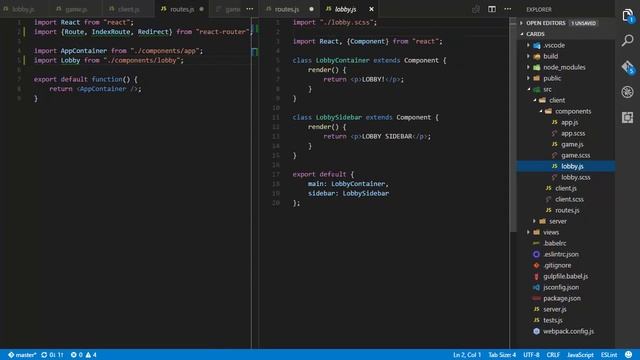This screenshot has width=640, height=360.
Task: Open the right editor group's more actions menu
Action: pyautogui.click(x=507, y=9)
